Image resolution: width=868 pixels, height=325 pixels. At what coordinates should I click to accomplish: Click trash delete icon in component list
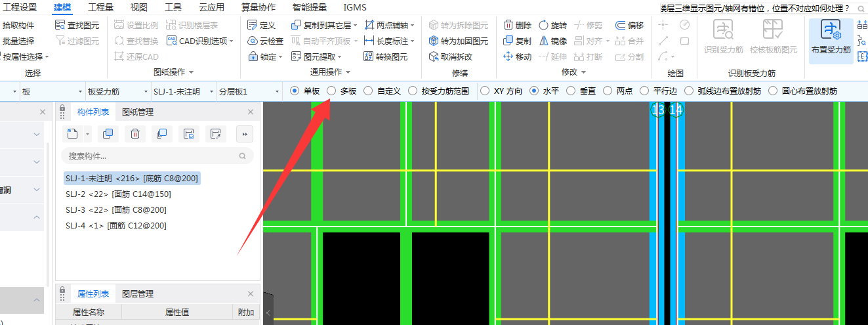[134, 134]
